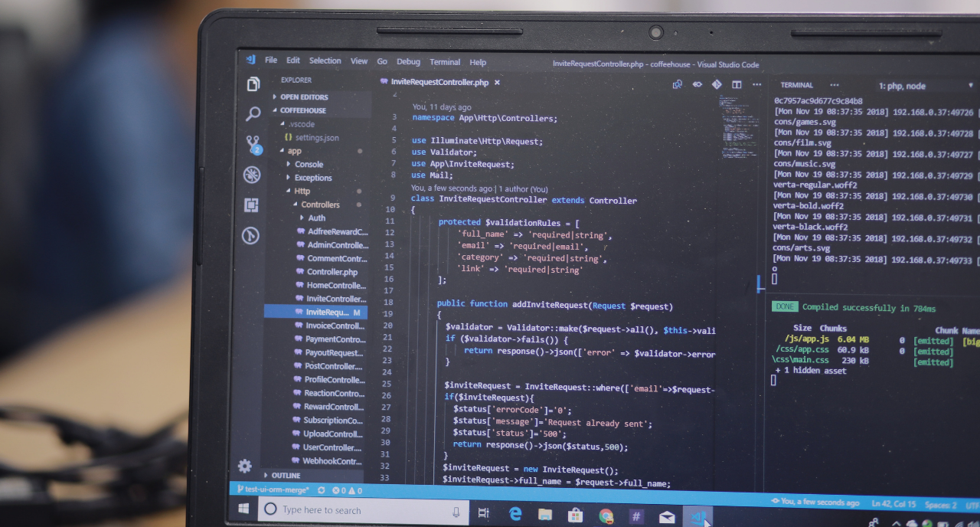Open the Search view in the activity bar
The height and width of the screenshot is (527, 980).
252,114
